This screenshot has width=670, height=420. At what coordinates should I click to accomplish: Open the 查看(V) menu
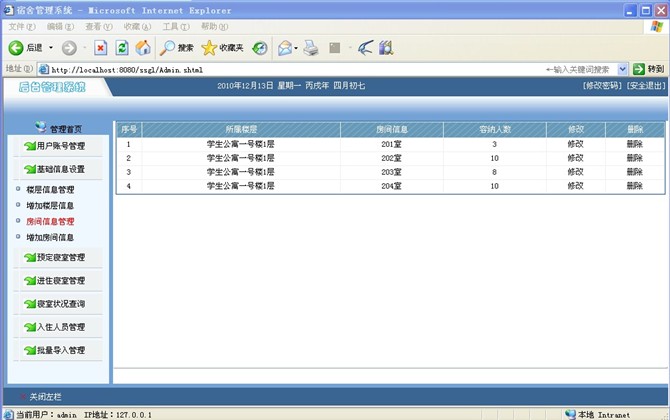(x=98, y=26)
